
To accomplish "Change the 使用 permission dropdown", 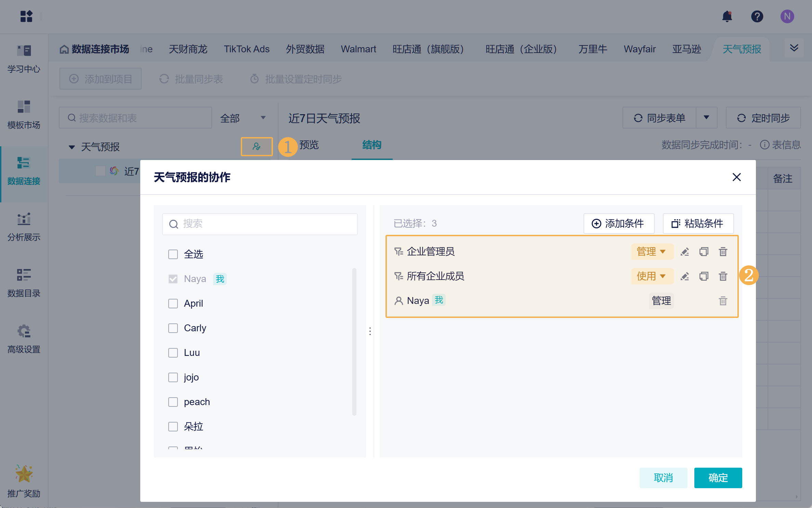I will coord(652,276).
